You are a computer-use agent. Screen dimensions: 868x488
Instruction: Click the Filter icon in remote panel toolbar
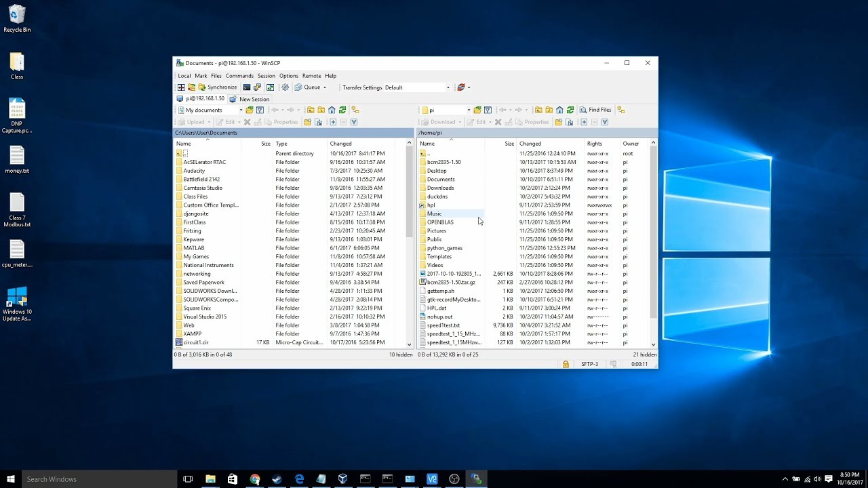[488, 110]
